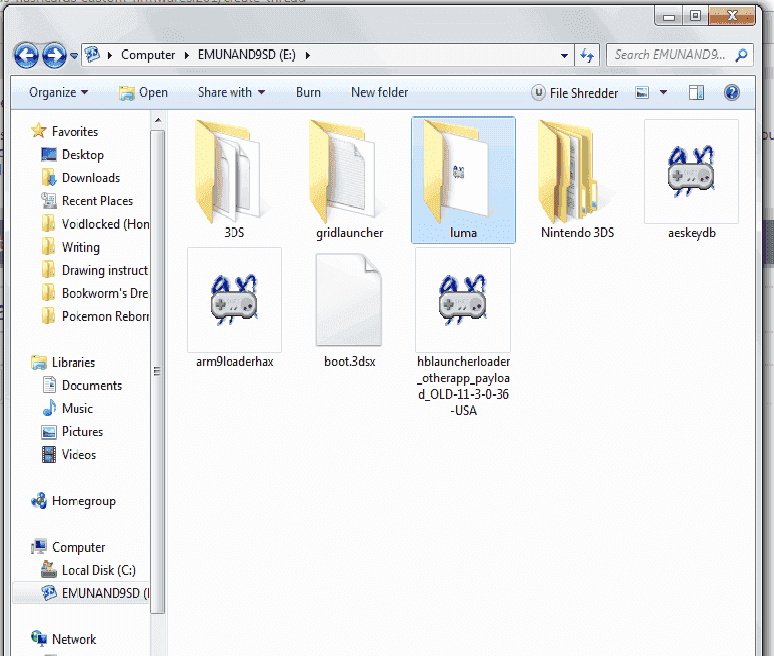Open recent pages dropdown beside Forward arrow
The width and height of the screenshot is (774, 656).
pyautogui.click(x=74, y=56)
